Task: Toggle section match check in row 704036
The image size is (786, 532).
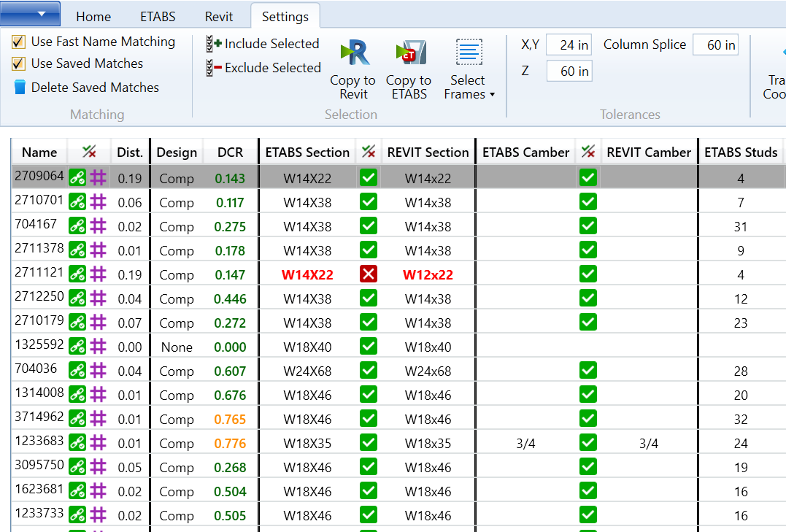Action: [x=369, y=370]
